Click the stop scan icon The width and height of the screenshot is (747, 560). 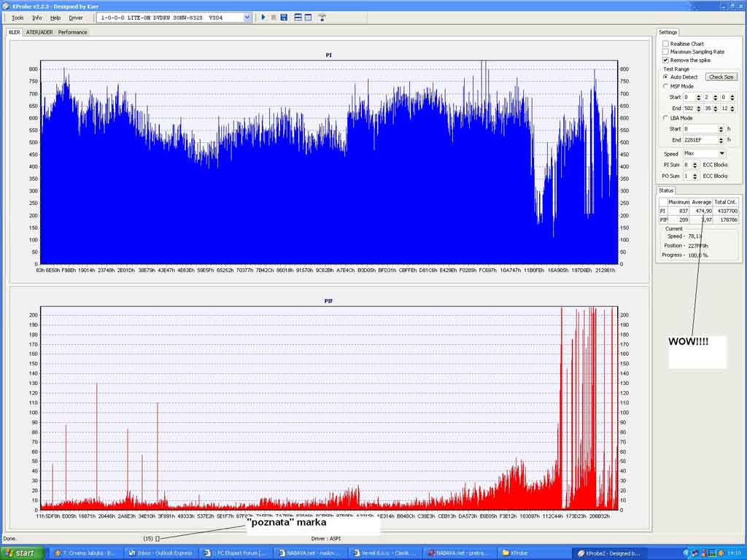pos(274,17)
